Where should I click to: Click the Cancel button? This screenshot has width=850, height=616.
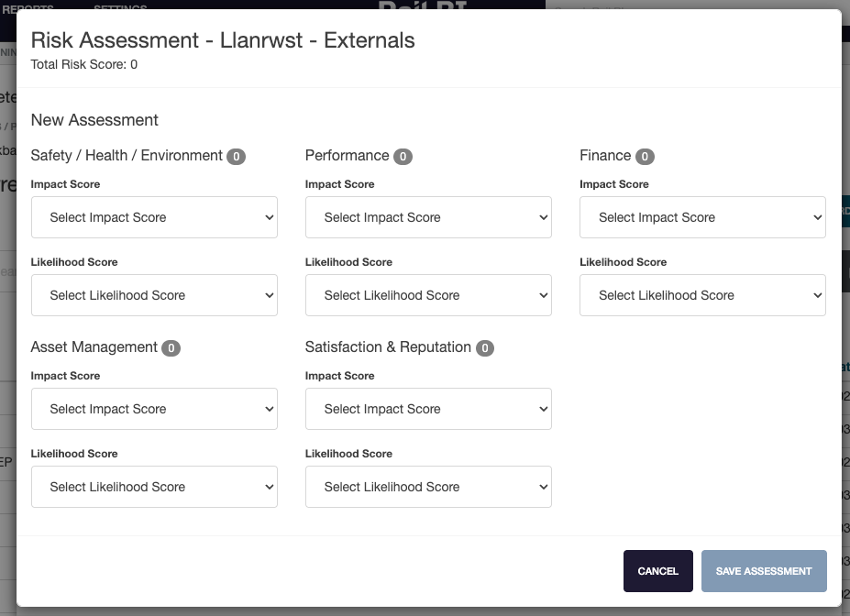click(657, 571)
